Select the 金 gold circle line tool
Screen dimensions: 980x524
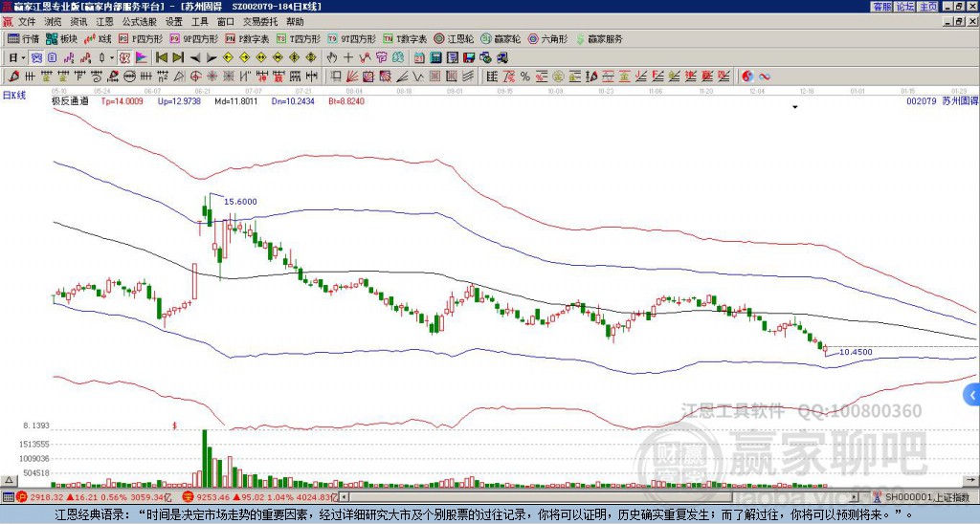coord(558,76)
